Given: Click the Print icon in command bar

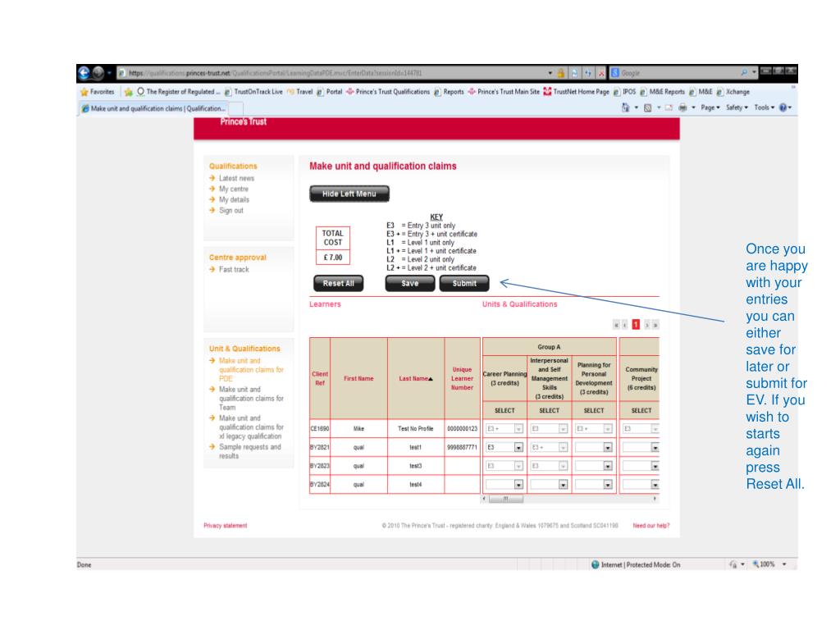Looking at the screenshot, I should 682,107.
